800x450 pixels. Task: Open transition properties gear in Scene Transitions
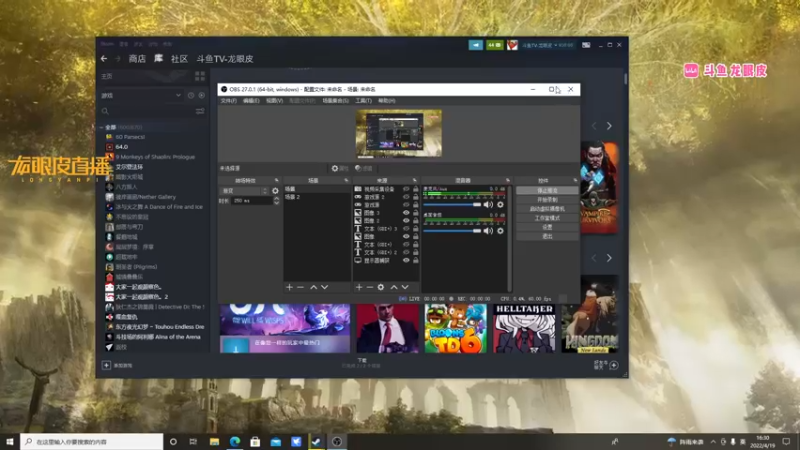coord(276,191)
